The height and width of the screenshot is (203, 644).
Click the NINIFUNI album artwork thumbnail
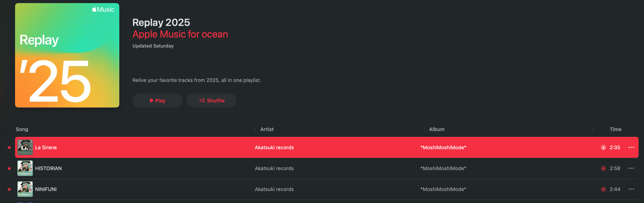[x=25, y=189]
